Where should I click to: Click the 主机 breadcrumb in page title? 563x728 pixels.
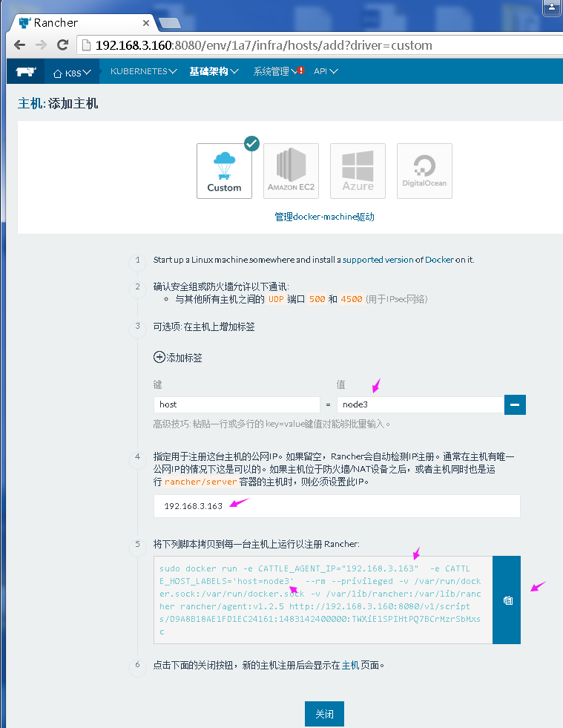point(30,104)
